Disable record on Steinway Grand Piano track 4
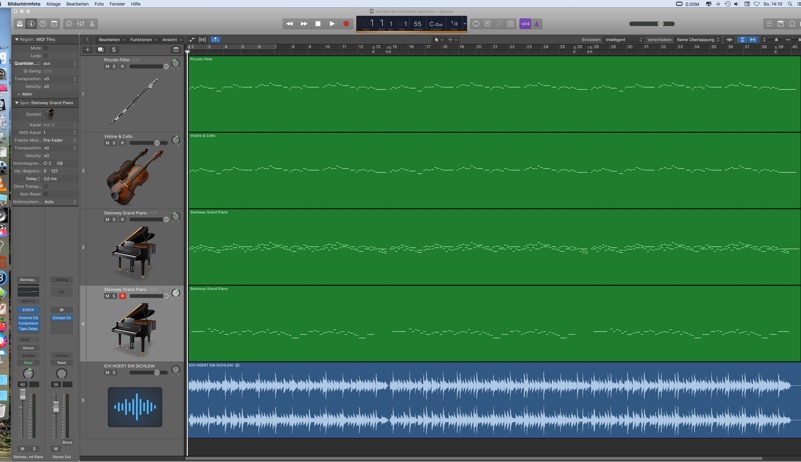 point(123,296)
